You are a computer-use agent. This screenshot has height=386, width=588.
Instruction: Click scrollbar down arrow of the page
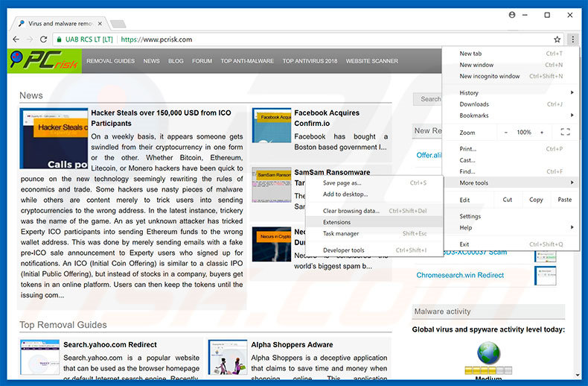point(578,375)
